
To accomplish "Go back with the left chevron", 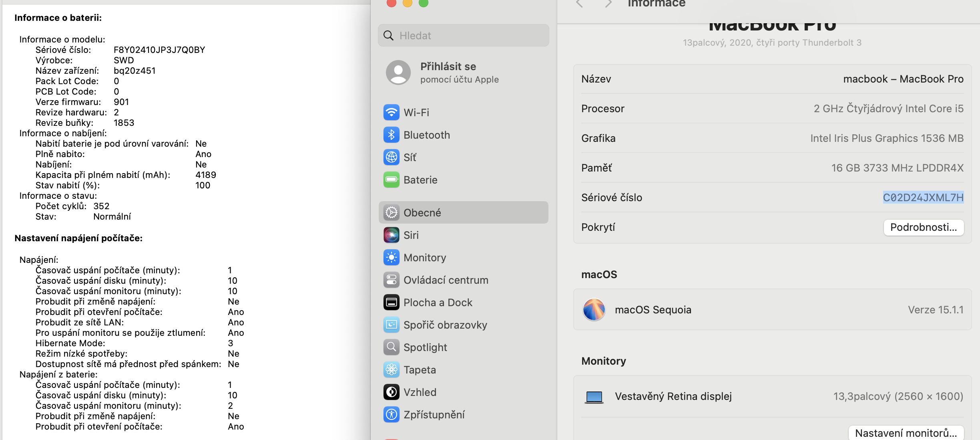I will (579, 4).
